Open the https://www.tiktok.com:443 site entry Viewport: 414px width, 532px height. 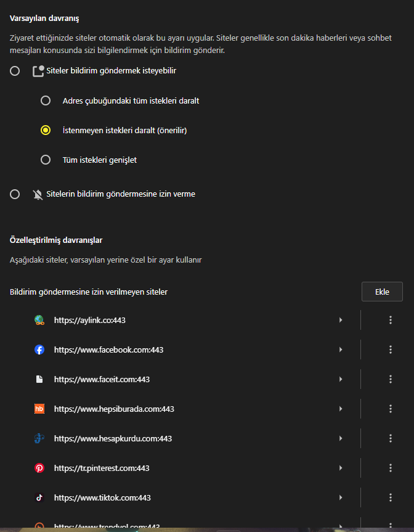(x=102, y=497)
